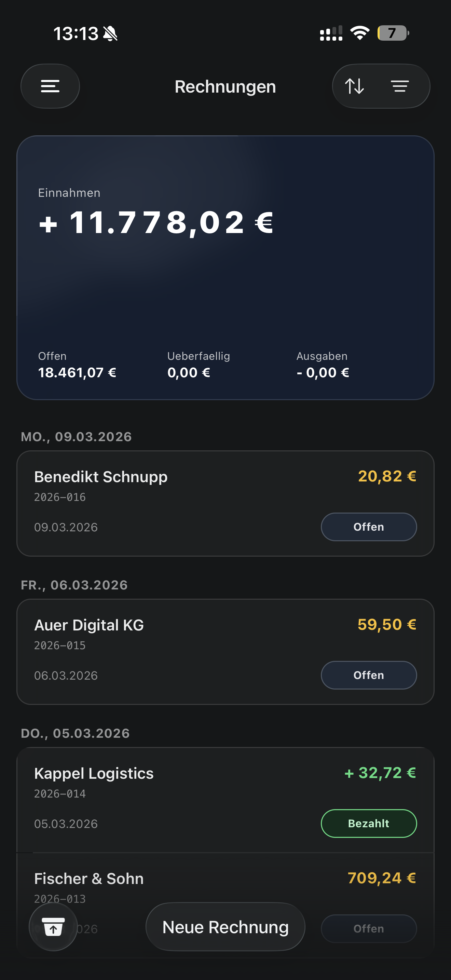Tap the archive export icon button
The height and width of the screenshot is (980, 451).
coord(53,927)
